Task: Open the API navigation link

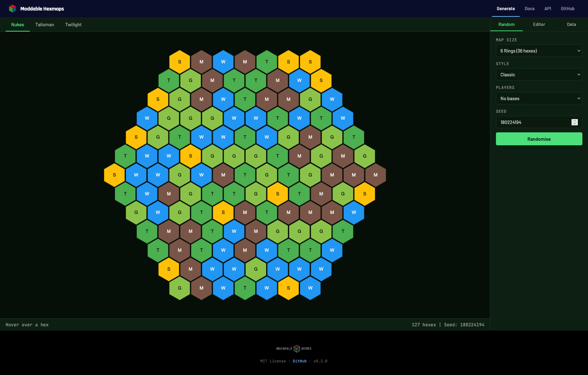Action: point(548,9)
